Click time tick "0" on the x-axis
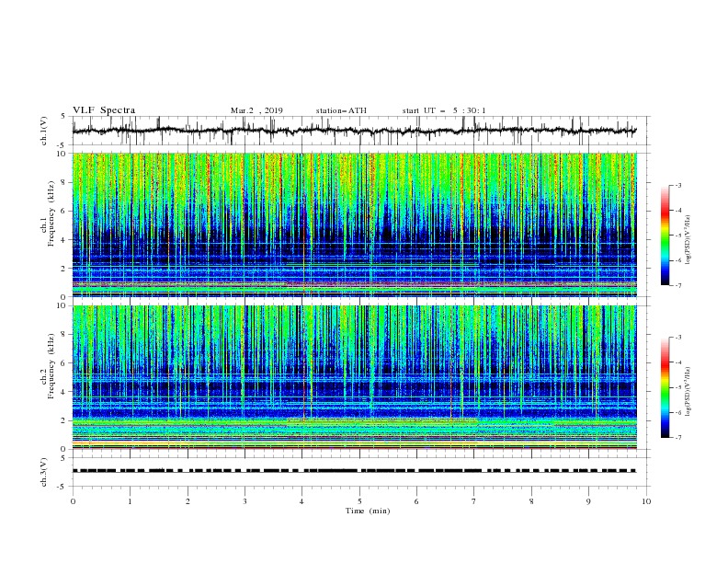This screenshot has width=728, height=563. [x=73, y=501]
